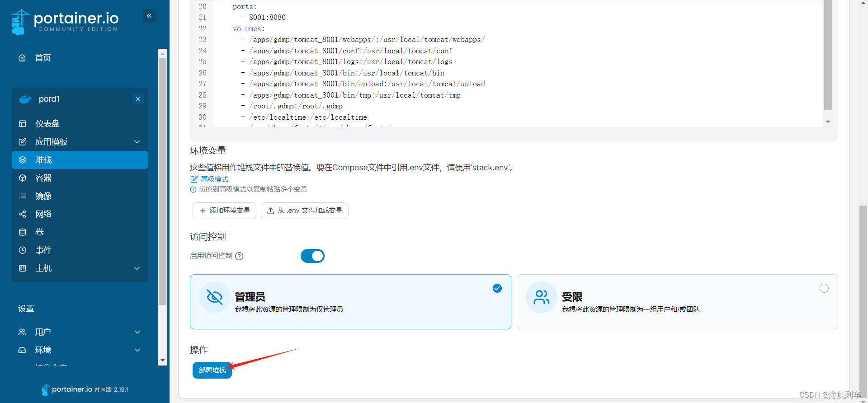Click the help icon next to 启用访问控制

pos(239,256)
